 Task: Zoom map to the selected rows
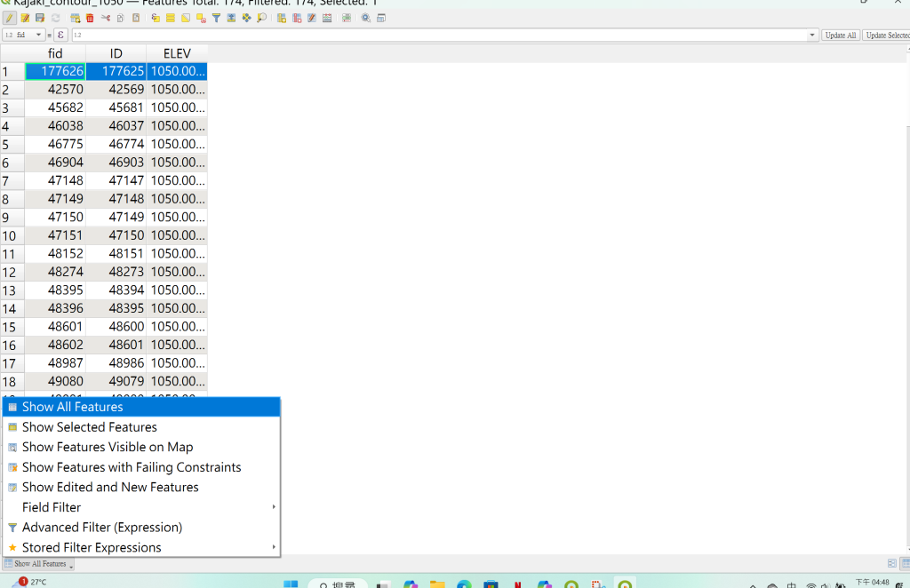tap(262, 18)
